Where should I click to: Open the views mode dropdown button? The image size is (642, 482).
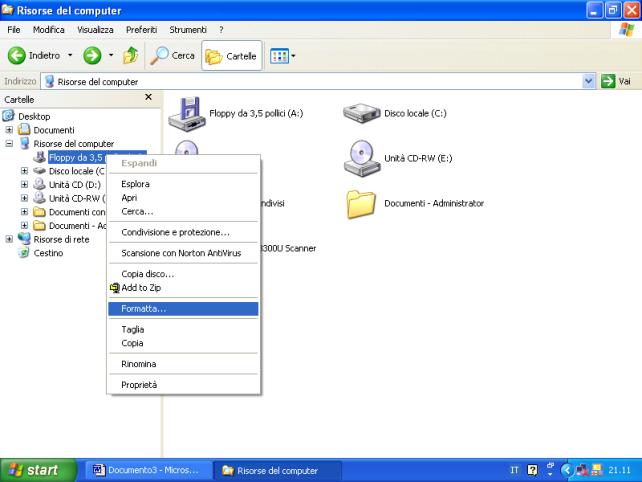(285, 55)
